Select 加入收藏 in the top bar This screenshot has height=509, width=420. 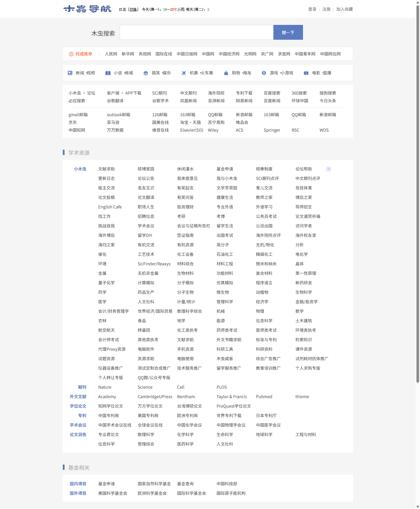coord(344,9)
